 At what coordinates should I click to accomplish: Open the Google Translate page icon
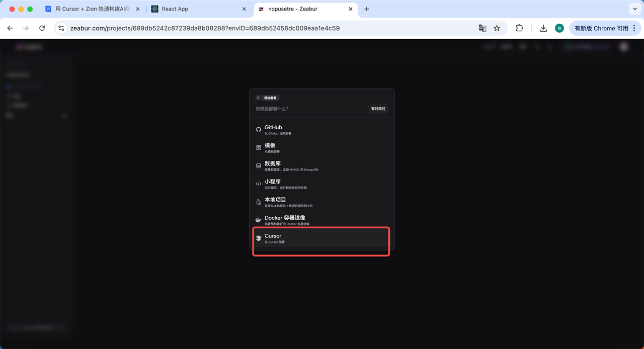tap(482, 28)
